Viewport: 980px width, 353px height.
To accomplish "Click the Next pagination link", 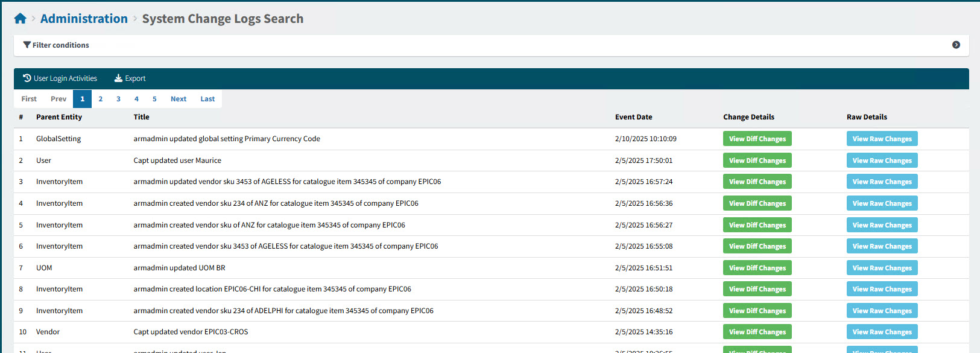I will coord(179,99).
